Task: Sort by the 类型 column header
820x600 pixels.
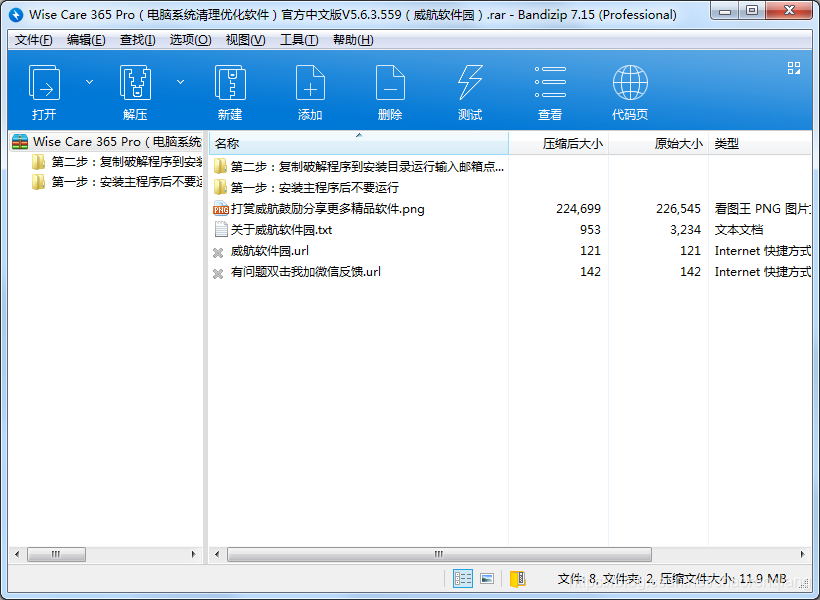Action: pos(760,143)
